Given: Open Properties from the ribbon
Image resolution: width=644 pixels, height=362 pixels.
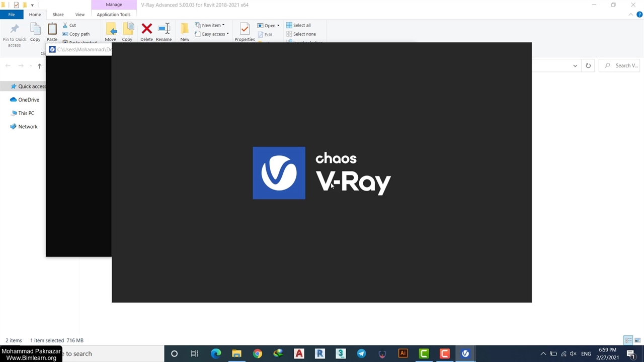Looking at the screenshot, I should (245, 31).
